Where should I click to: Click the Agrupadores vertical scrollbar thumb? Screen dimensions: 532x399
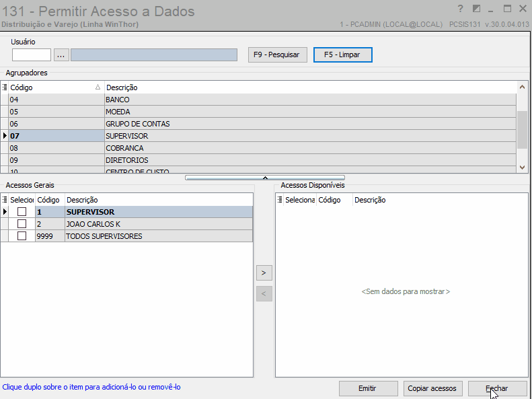click(522, 130)
